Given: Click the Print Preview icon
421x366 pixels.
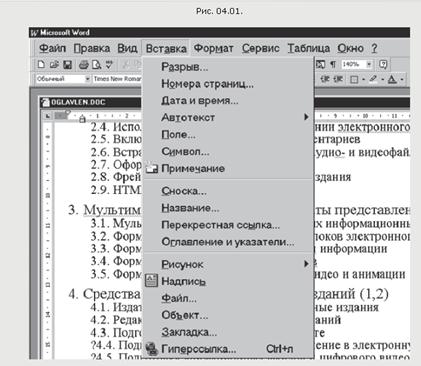Looking at the screenshot, I should pyautogui.click(x=96, y=64).
